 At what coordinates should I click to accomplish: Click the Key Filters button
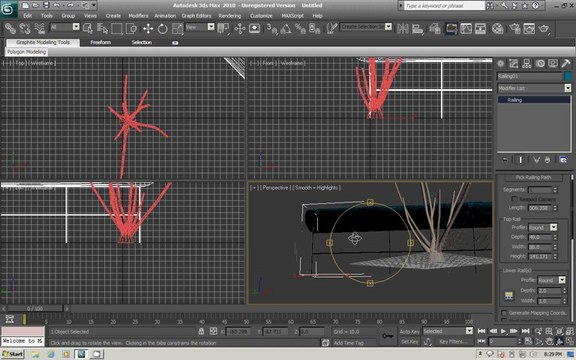click(454, 342)
